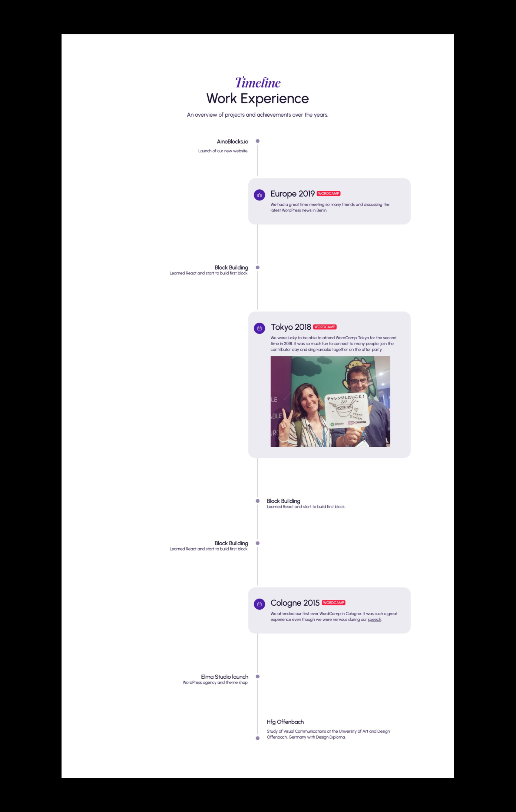
Task: Click the Elma Studio launch title
Action: (225, 676)
